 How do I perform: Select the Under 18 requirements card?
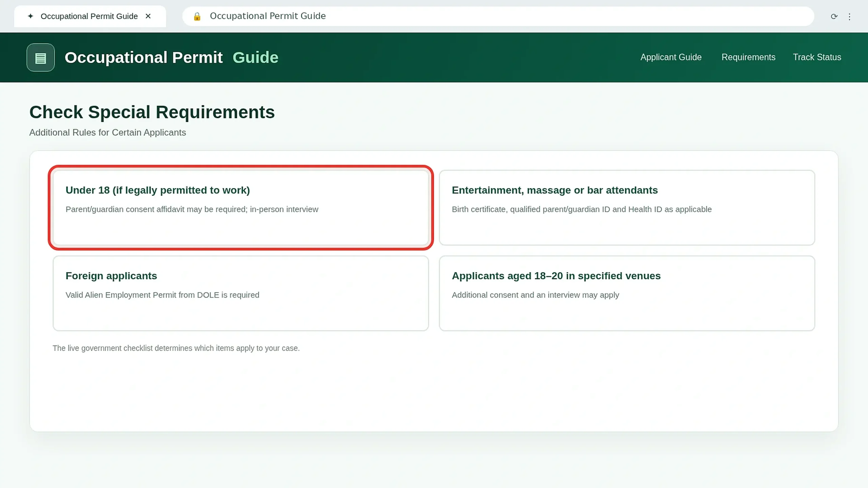241,207
